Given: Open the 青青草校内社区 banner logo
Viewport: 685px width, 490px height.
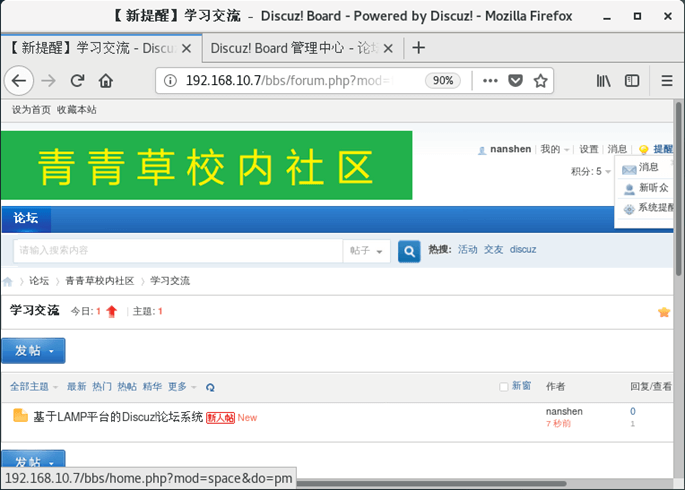Looking at the screenshot, I should tap(206, 165).
